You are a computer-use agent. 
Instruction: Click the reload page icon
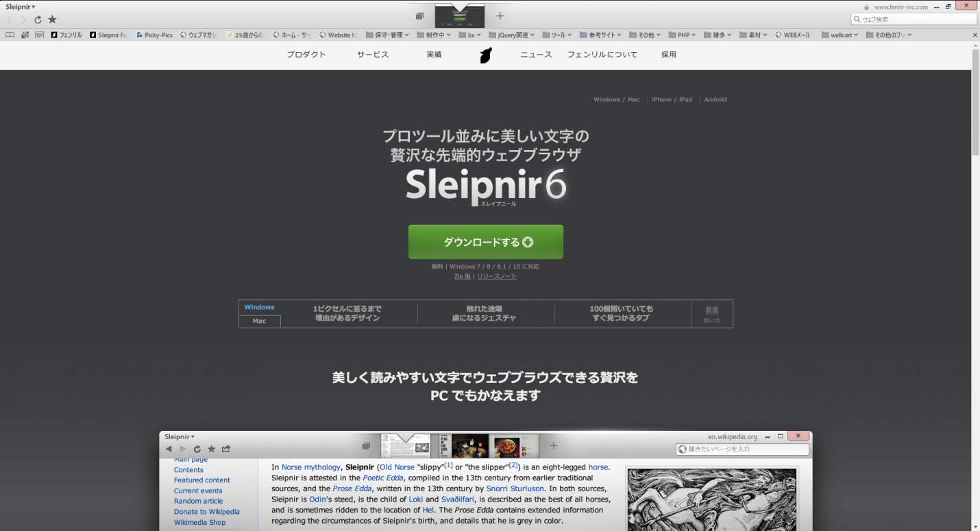point(38,20)
